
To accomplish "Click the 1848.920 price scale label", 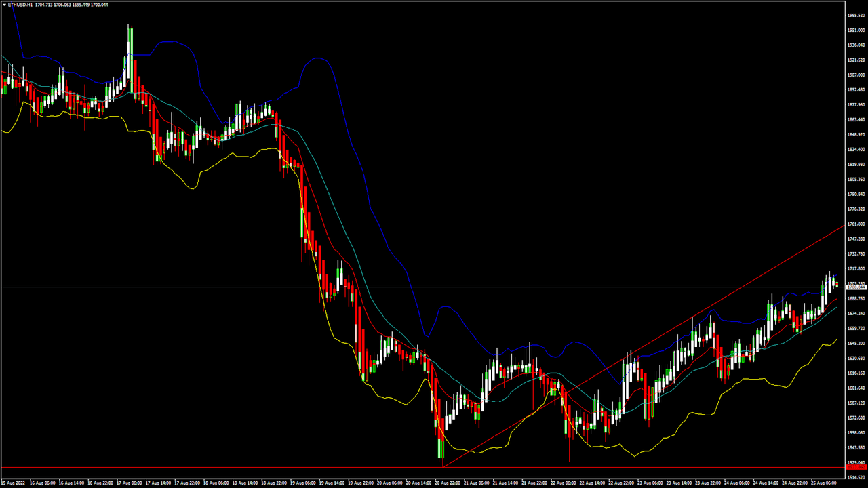I will pos(856,134).
